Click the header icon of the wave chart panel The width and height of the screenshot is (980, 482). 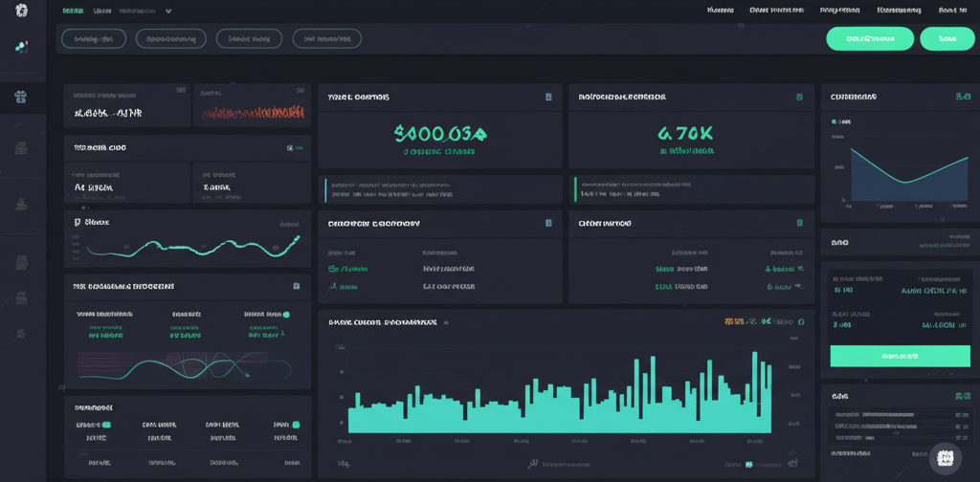(297, 286)
